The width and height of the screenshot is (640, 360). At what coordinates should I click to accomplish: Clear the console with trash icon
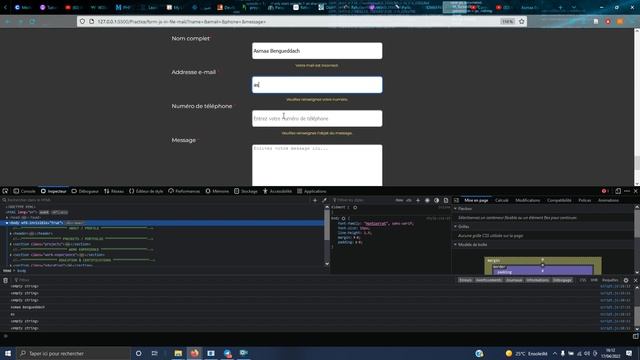[6, 280]
